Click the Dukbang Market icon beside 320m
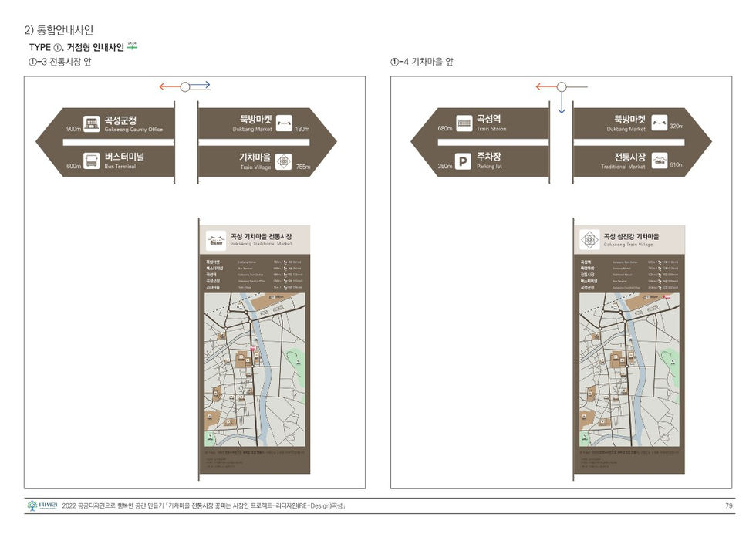The width and height of the screenshot is (756, 534). [x=659, y=123]
